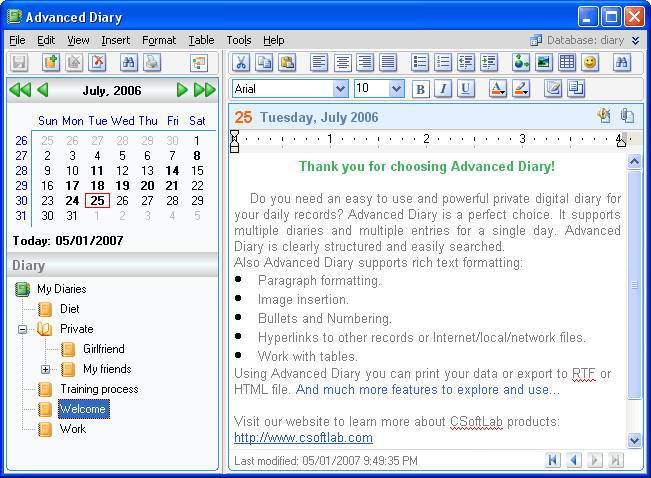Image resolution: width=651 pixels, height=478 pixels.
Task: Click the Cut scissors icon
Action: point(242,63)
